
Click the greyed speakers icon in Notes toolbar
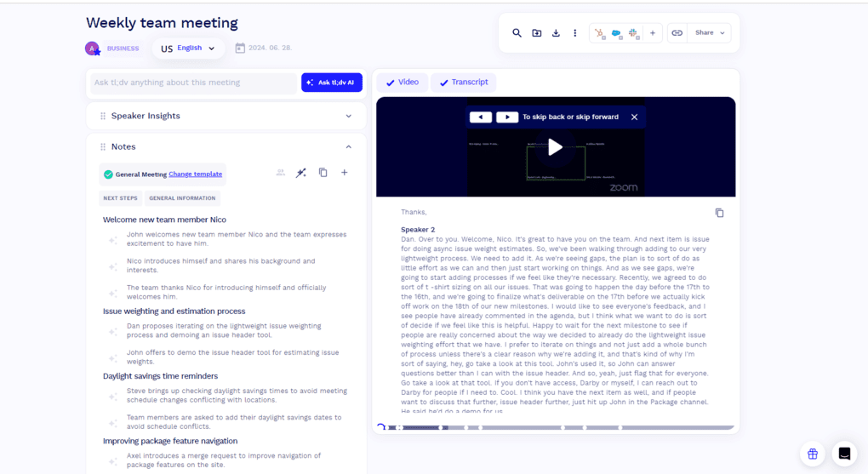(281, 173)
